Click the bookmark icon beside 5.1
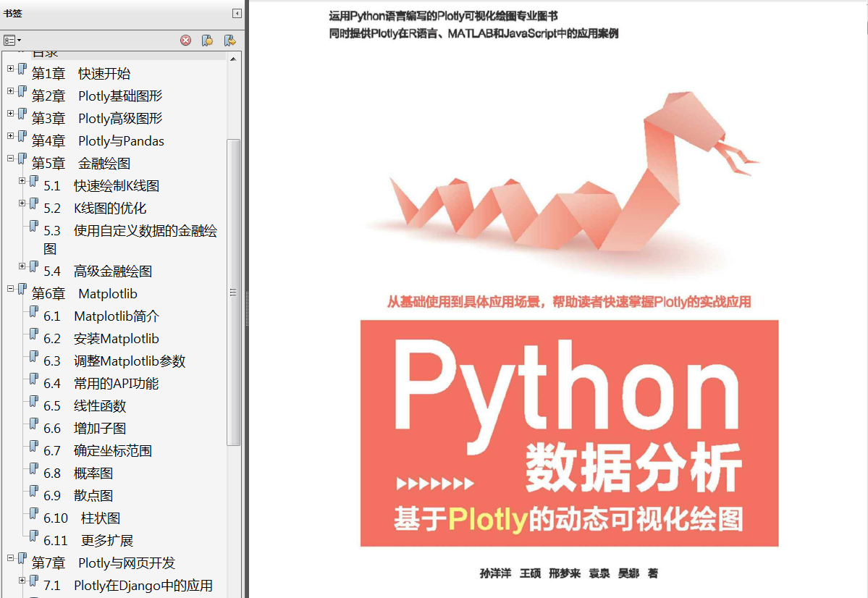 pyautogui.click(x=34, y=181)
